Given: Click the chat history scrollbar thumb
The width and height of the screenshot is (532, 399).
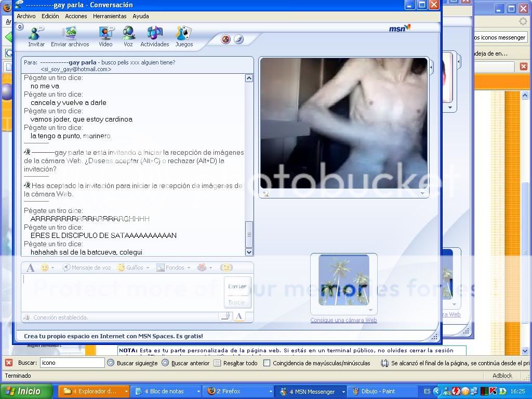Looking at the screenshot, I should pyautogui.click(x=249, y=234).
